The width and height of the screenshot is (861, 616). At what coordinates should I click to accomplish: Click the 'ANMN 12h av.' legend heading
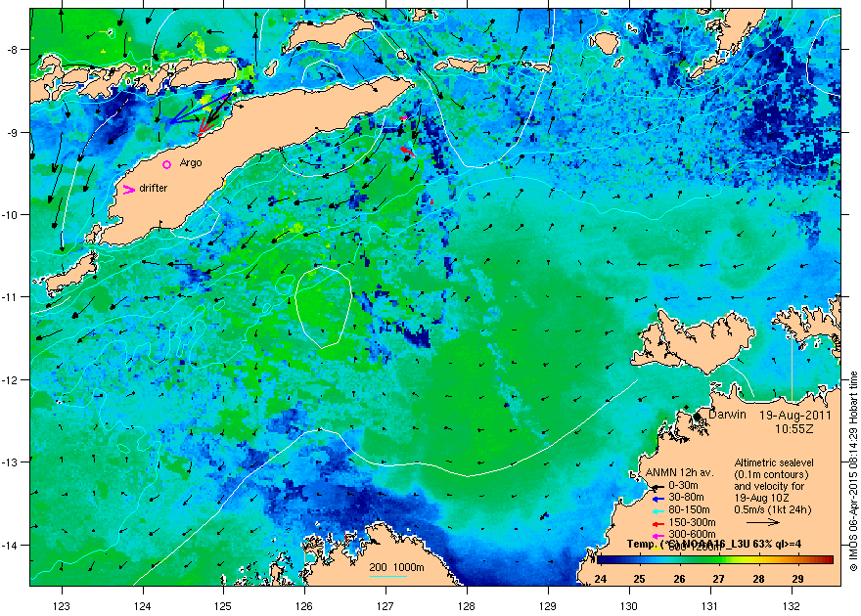pos(679,473)
